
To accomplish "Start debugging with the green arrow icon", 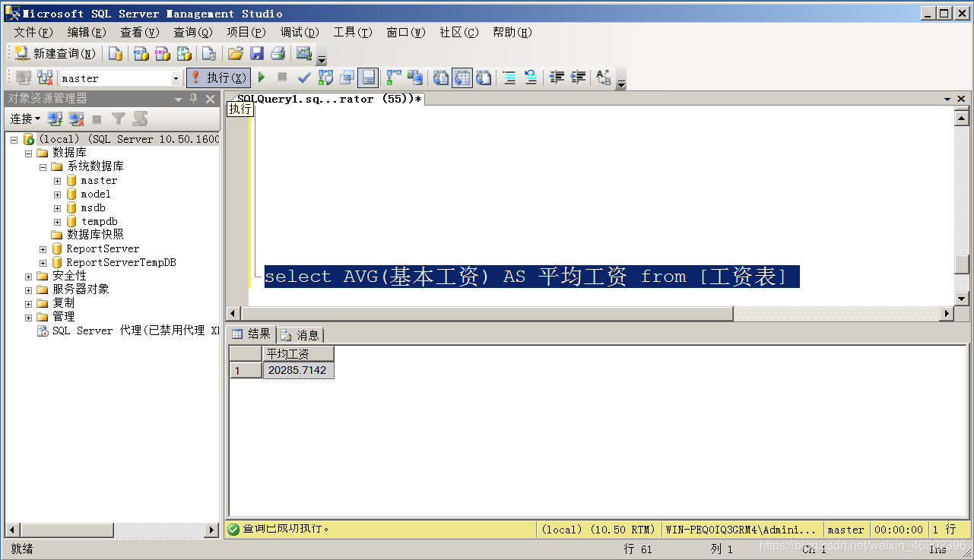I will [x=262, y=78].
